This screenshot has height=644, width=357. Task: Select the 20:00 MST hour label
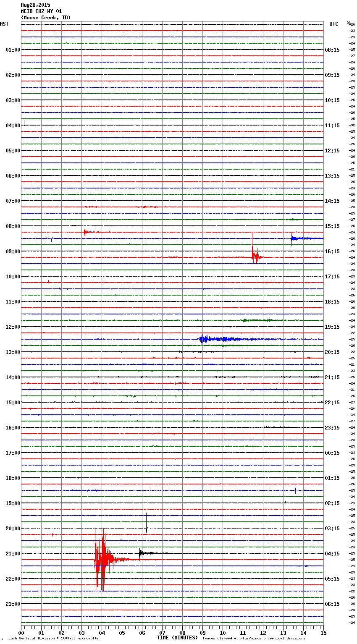[x=13, y=529]
